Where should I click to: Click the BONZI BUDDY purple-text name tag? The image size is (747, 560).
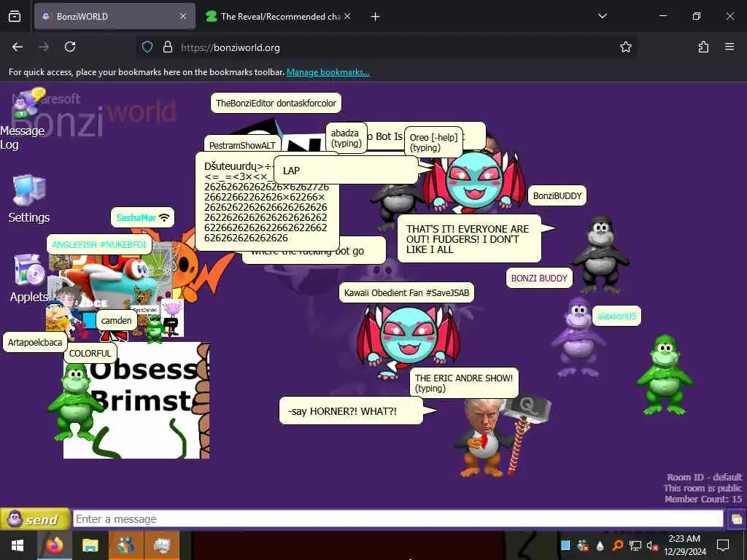(x=539, y=278)
